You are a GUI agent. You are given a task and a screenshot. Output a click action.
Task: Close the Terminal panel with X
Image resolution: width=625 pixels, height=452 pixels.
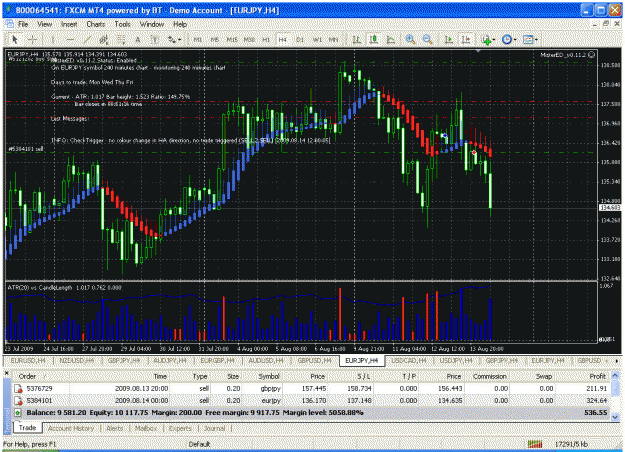pyautogui.click(x=7, y=373)
